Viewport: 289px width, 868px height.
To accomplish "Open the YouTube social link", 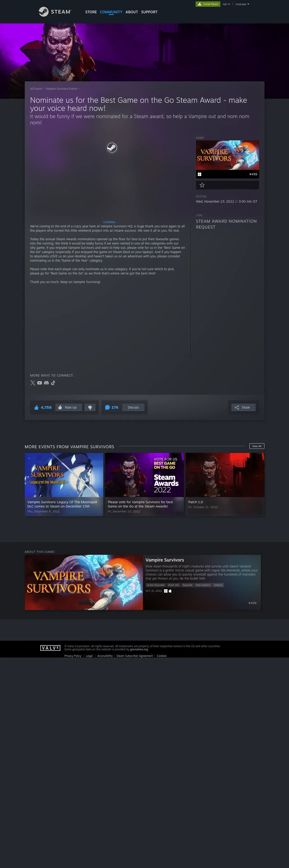I will (40, 383).
